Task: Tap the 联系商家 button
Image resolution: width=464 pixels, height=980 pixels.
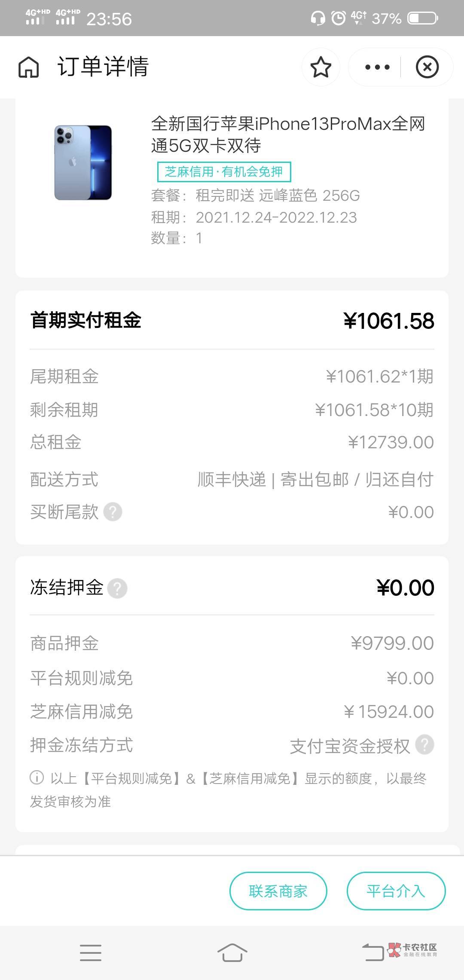Action: [278, 891]
